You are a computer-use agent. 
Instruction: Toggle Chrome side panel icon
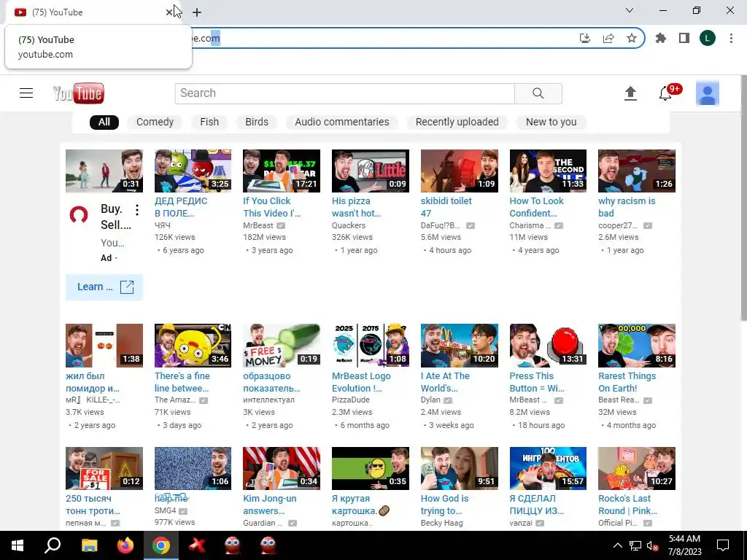(684, 38)
